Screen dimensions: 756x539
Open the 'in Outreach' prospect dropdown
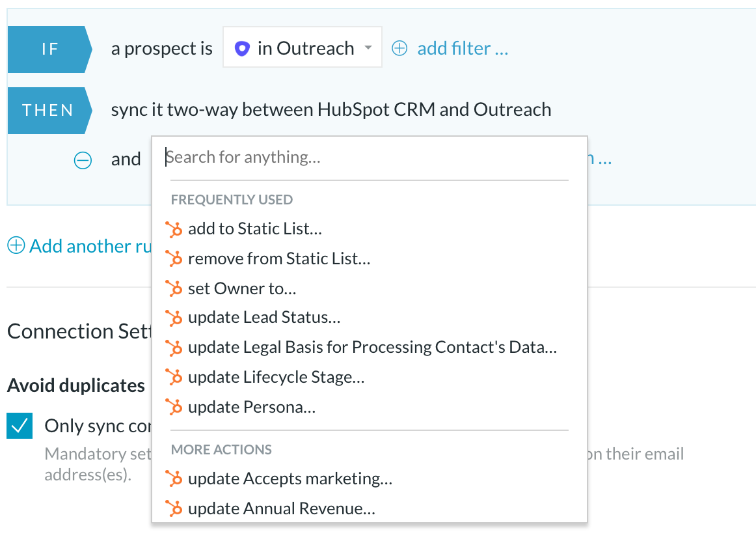point(303,48)
